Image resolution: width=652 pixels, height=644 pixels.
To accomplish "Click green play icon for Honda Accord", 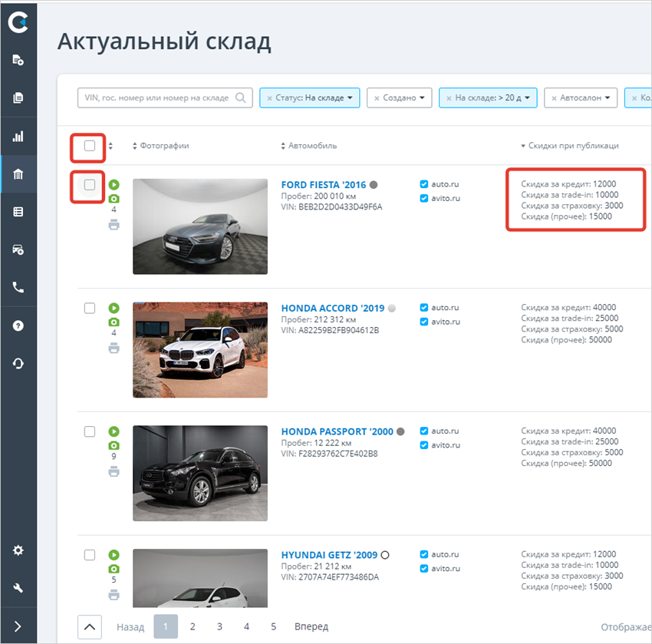I will click(x=114, y=308).
